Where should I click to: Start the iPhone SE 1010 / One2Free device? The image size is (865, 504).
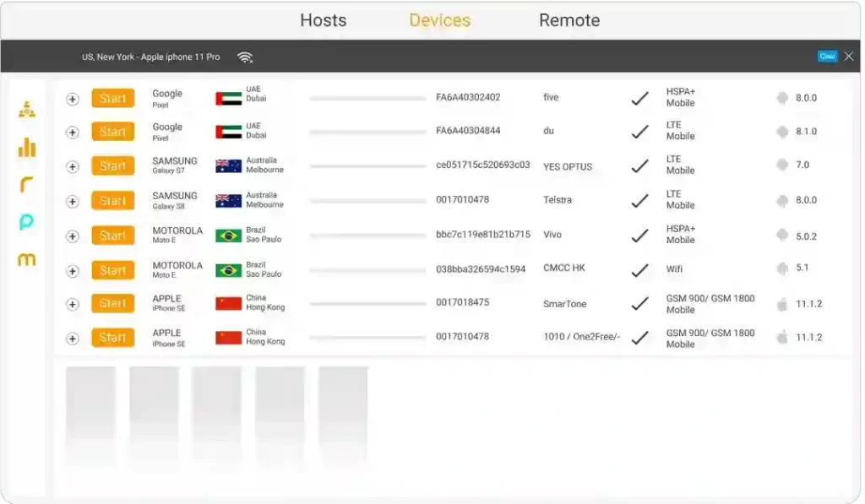click(112, 338)
